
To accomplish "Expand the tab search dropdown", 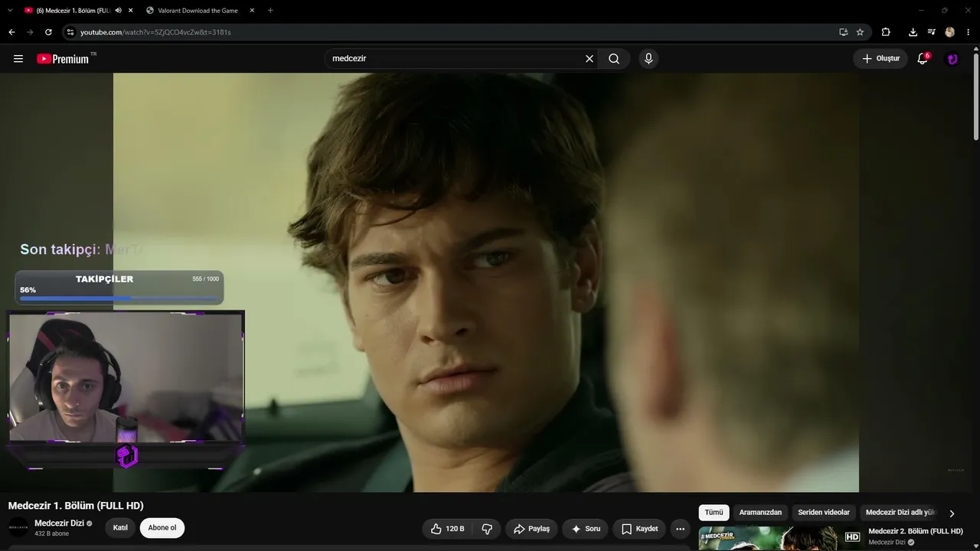I will (x=10, y=11).
